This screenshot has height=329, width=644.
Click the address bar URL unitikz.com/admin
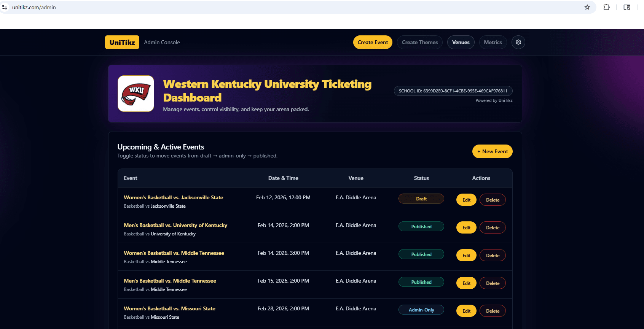pyautogui.click(x=34, y=7)
